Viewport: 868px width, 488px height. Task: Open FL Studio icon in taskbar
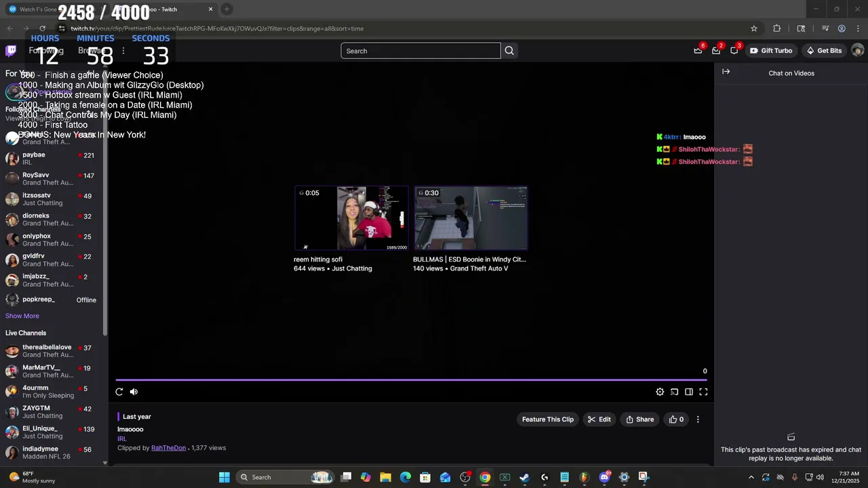(x=584, y=477)
